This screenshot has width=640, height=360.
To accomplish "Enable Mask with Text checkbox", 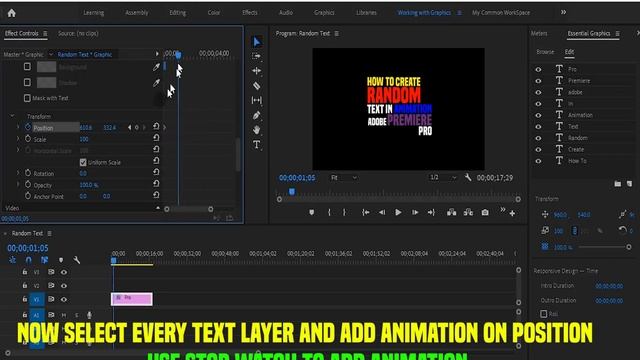I will [27, 98].
